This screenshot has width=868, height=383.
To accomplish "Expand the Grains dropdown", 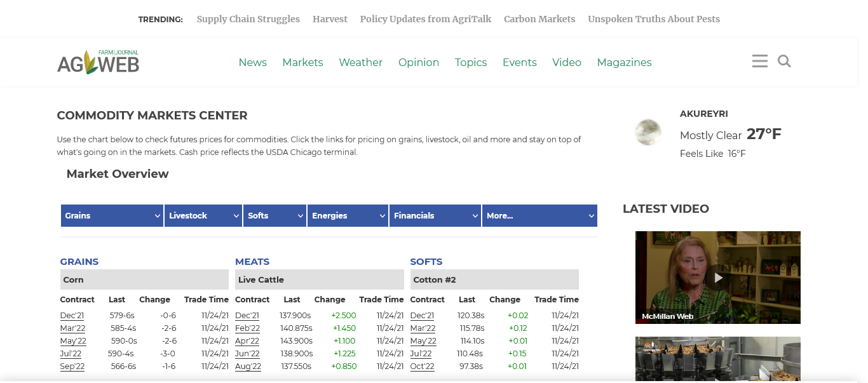I will tap(112, 215).
